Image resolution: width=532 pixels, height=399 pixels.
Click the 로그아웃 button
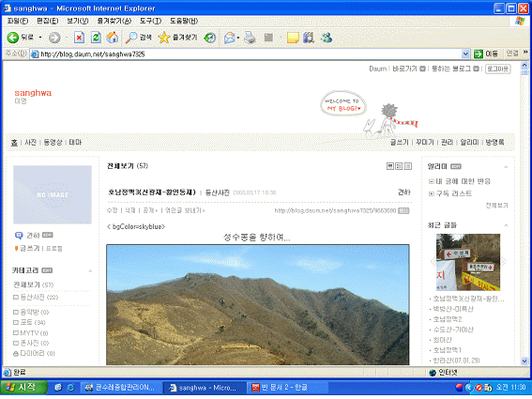[497, 69]
